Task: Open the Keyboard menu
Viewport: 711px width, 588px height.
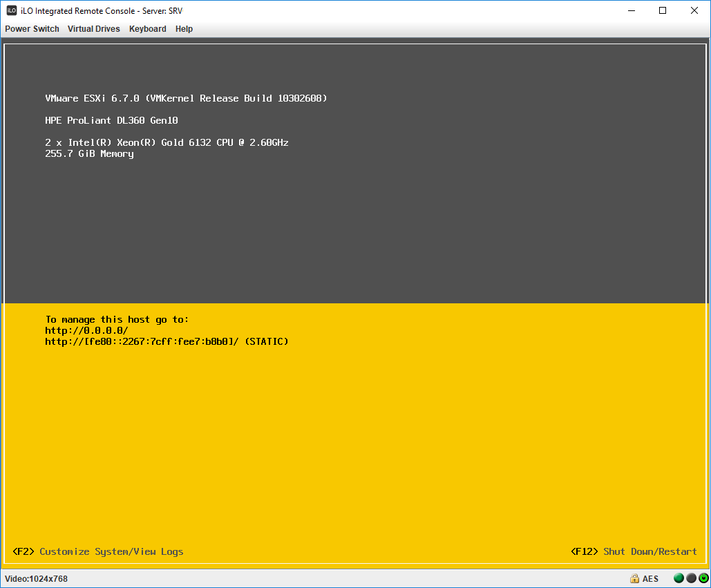Action: pyautogui.click(x=148, y=29)
